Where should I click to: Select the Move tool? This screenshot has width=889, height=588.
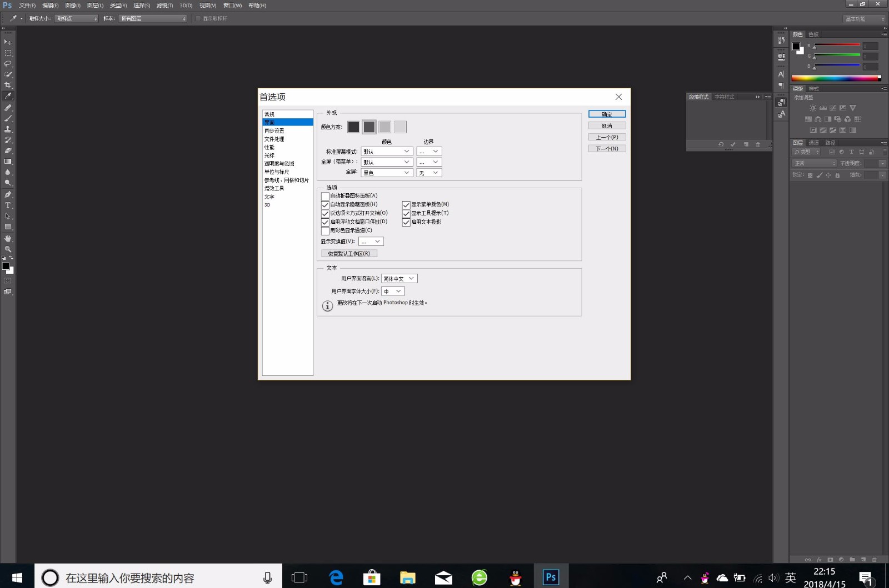pyautogui.click(x=8, y=42)
